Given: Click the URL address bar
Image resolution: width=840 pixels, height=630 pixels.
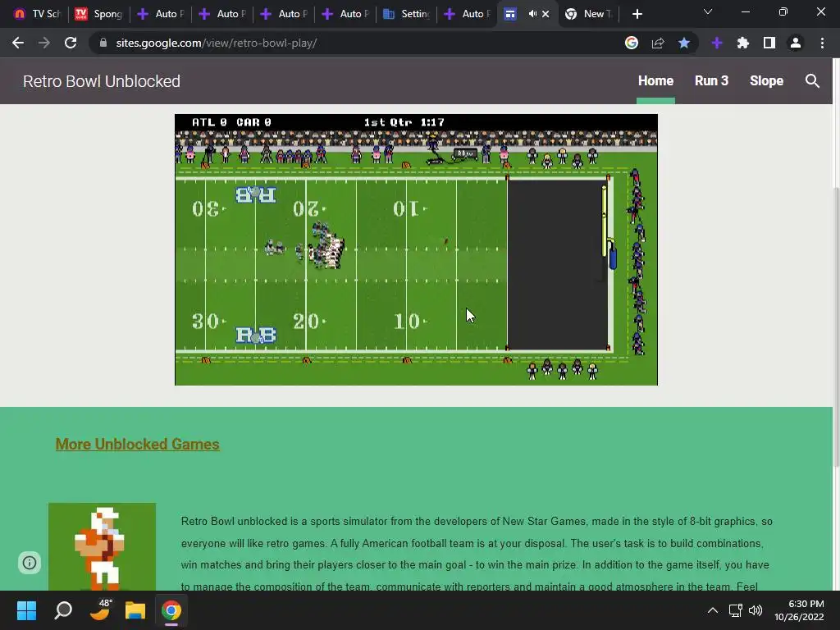Looking at the screenshot, I should [x=354, y=43].
